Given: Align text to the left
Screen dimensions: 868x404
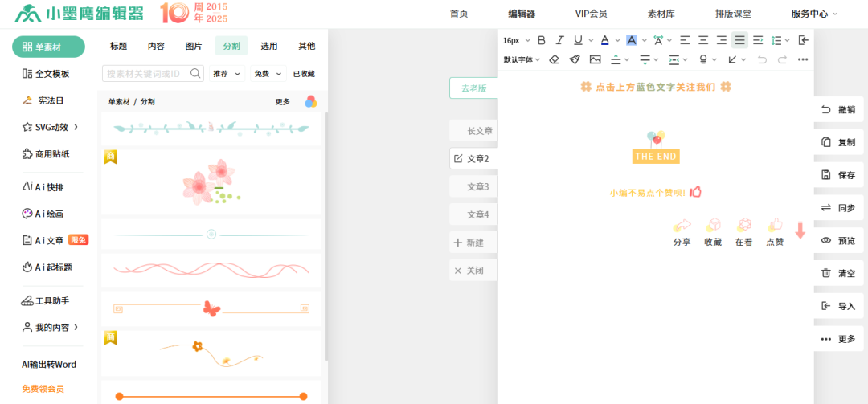Looking at the screenshot, I should [x=686, y=40].
